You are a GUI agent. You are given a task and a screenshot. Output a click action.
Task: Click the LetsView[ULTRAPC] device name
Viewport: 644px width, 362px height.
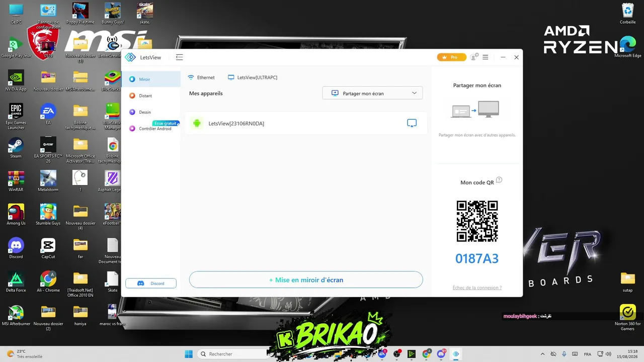[x=253, y=77]
